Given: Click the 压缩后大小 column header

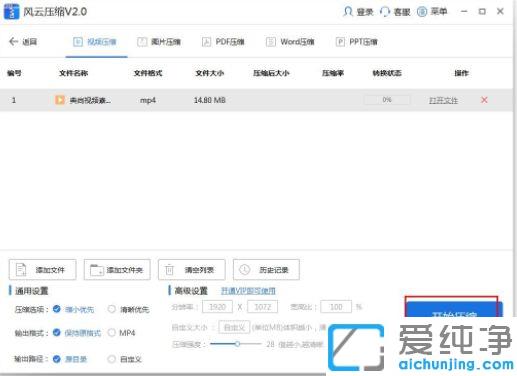Looking at the screenshot, I should click(x=271, y=73).
